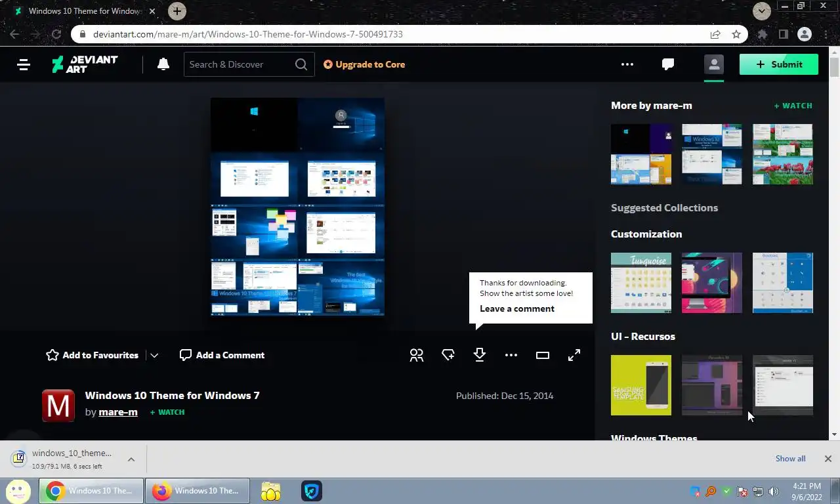This screenshot has height=504, width=840.
Task: Select the Windows 10 Theme browser tab
Action: coord(84,11)
